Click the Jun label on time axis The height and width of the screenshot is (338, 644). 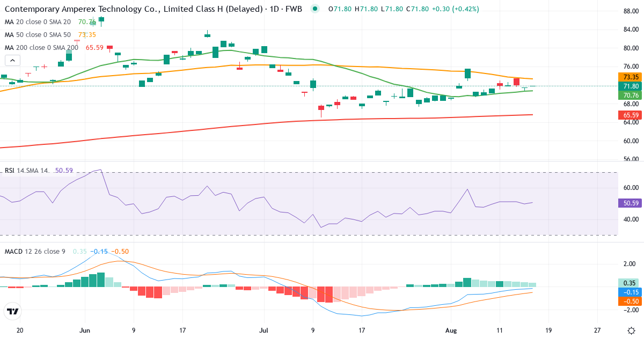pos(84,330)
